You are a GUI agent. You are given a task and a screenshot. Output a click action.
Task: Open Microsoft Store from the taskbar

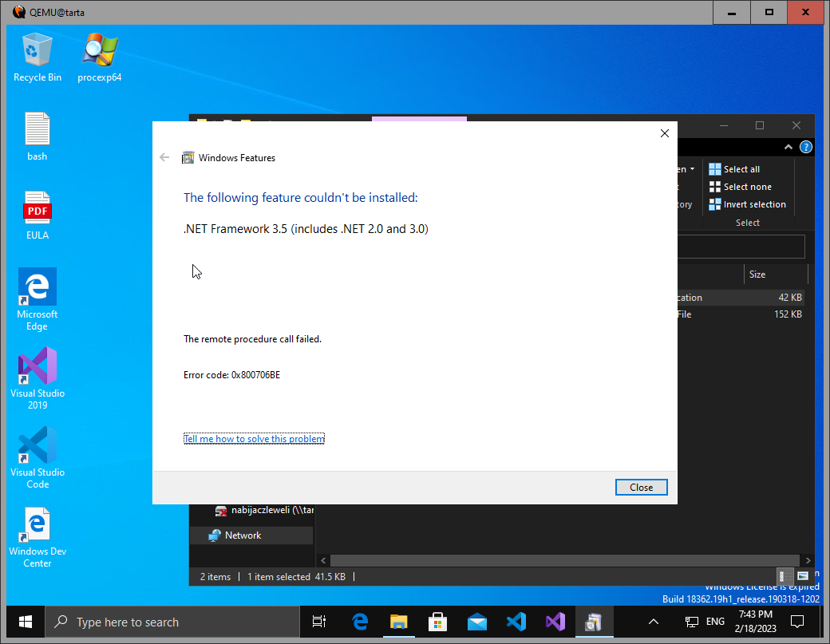(x=437, y=622)
